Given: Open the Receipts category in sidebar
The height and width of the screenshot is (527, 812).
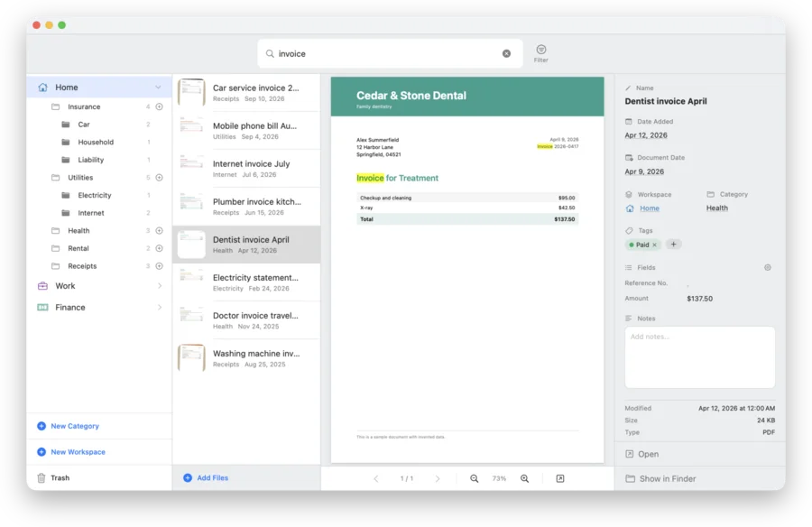Looking at the screenshot, I should pos(99,266).
